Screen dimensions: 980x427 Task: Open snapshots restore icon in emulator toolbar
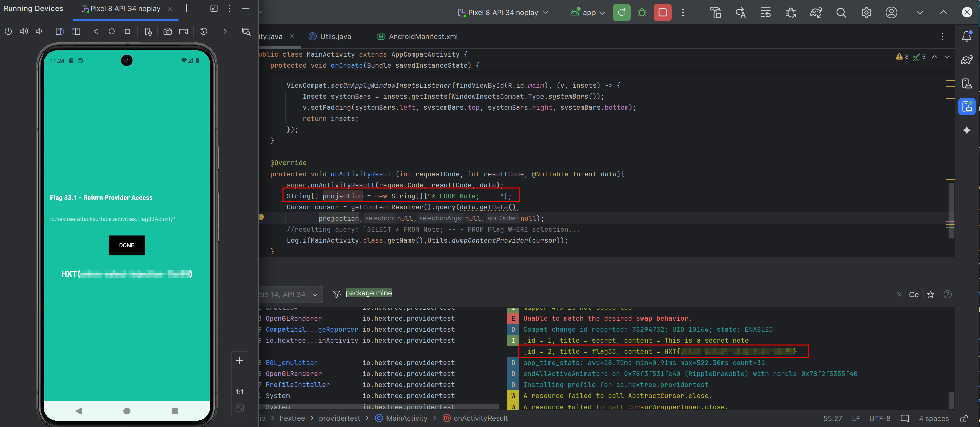[204, 31]
